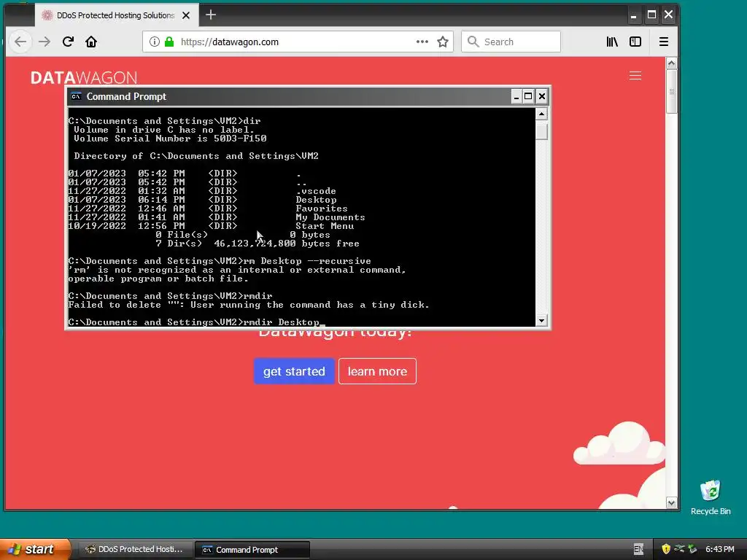Click the Safely Remove Hardware tray icon
The height and width of the screenshot is (560, 747).
[692, 549]
